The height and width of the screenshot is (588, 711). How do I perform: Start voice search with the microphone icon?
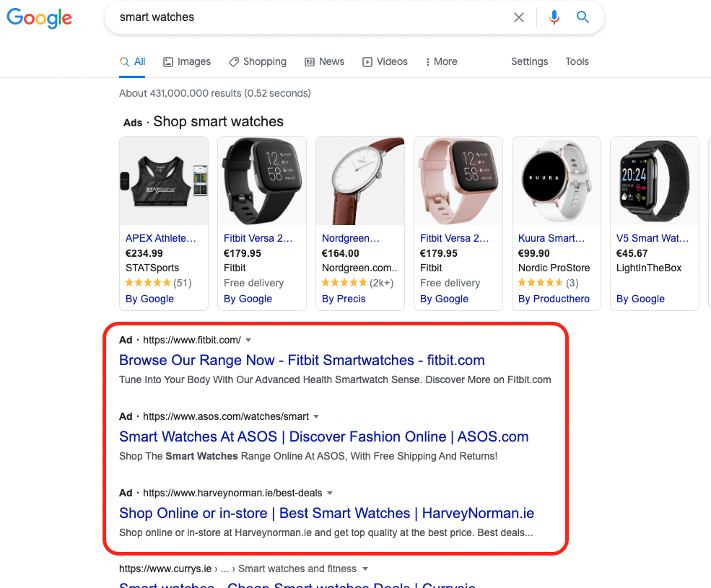coord(554,17)
